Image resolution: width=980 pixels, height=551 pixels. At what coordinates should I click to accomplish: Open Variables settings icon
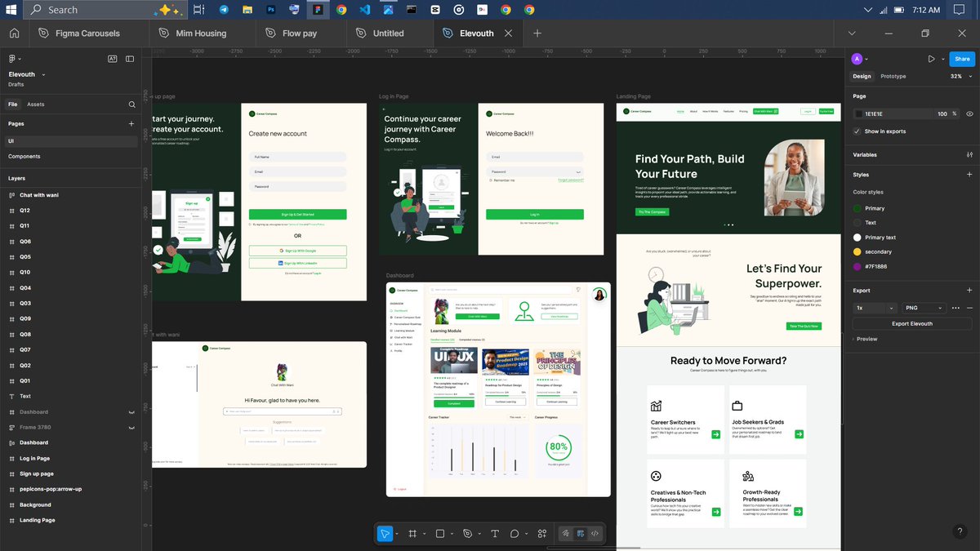click(x=969, y=154)
